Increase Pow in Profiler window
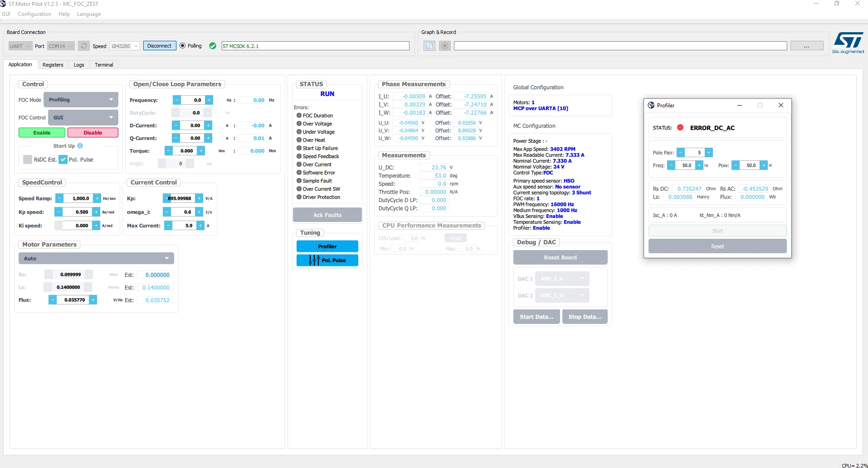 [764, 165]
